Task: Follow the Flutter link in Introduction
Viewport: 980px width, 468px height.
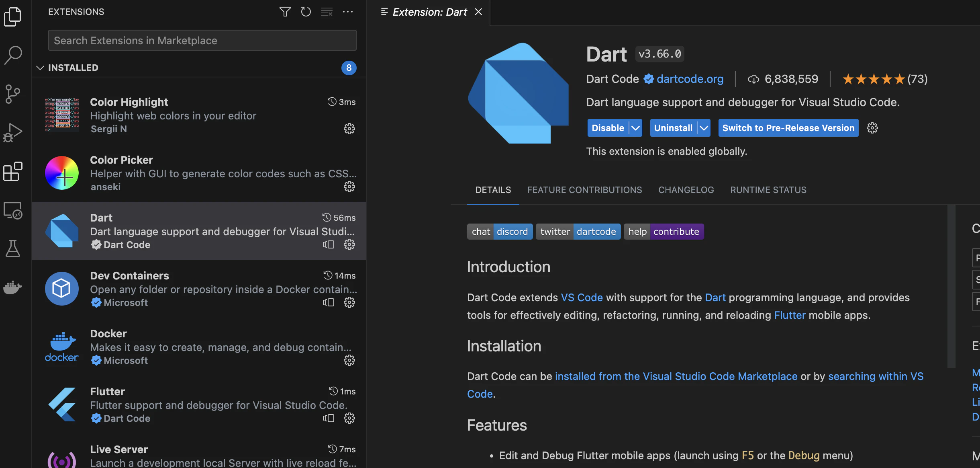Action: (x=790, y=315)
